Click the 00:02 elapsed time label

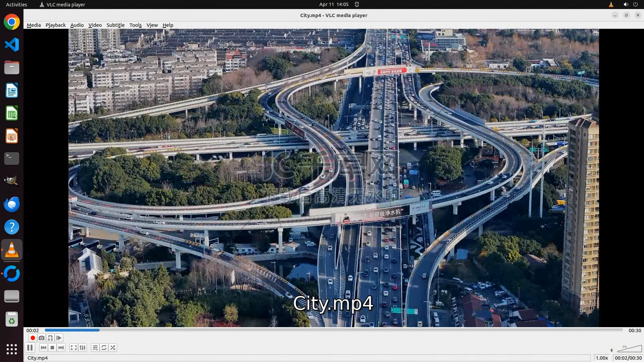(33, 330)
